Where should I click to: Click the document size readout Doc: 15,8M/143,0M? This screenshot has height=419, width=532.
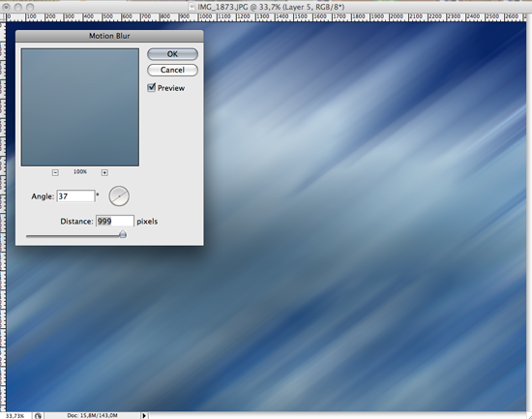click(x=92, y=415)
